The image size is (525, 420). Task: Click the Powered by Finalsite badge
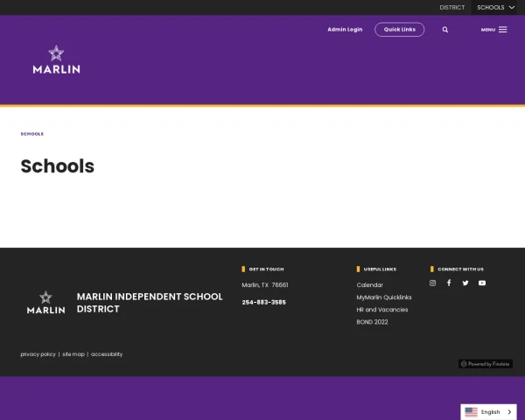[x=486, y=363]
